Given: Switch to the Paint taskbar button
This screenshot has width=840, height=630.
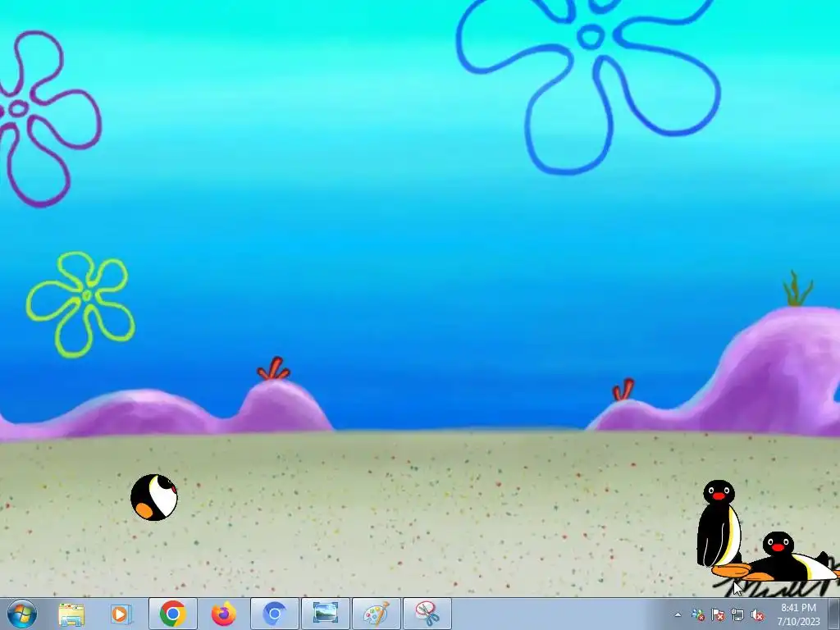Looking at the screenshot, I should tap(376, 614).
